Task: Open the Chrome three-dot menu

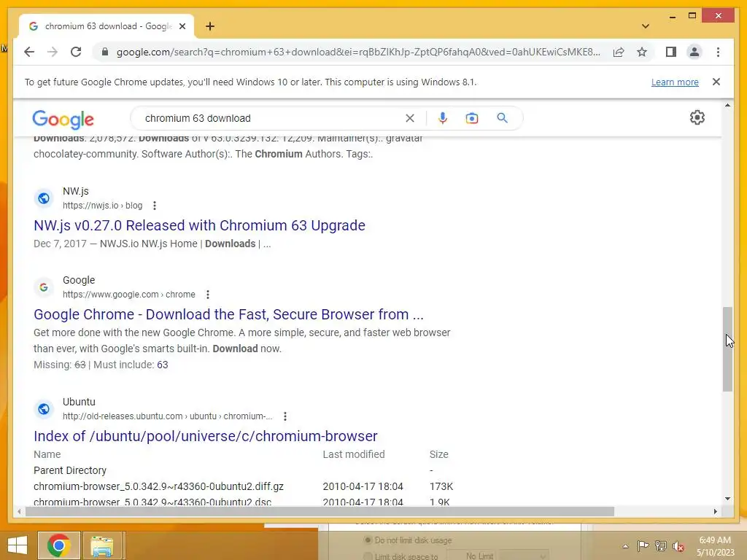Action: click(718, 52)
